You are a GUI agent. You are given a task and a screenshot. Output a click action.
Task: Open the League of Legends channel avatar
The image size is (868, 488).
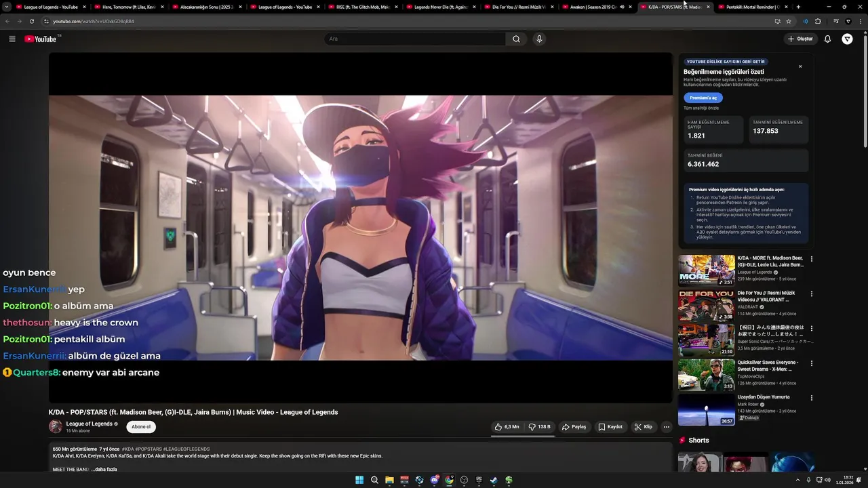tap(56, 426)
